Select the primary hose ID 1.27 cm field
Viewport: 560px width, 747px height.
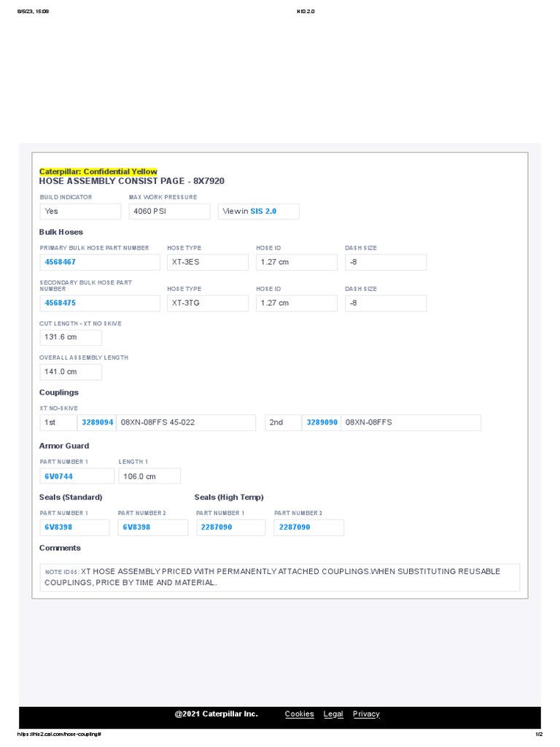point(297,263)
